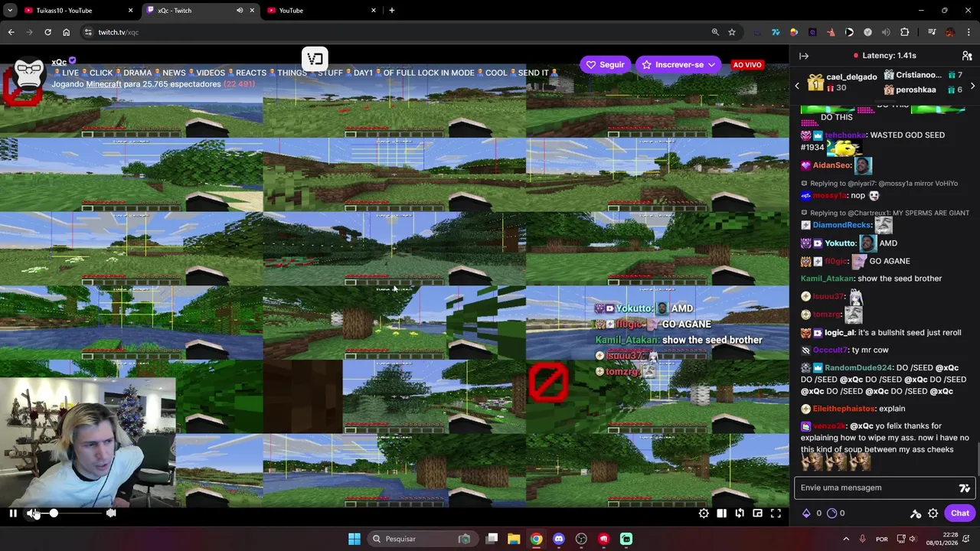The height and width of the screenshot is (551, 980).
Task: Close the Tuikass10 YouTube tab
Action: 130,11
